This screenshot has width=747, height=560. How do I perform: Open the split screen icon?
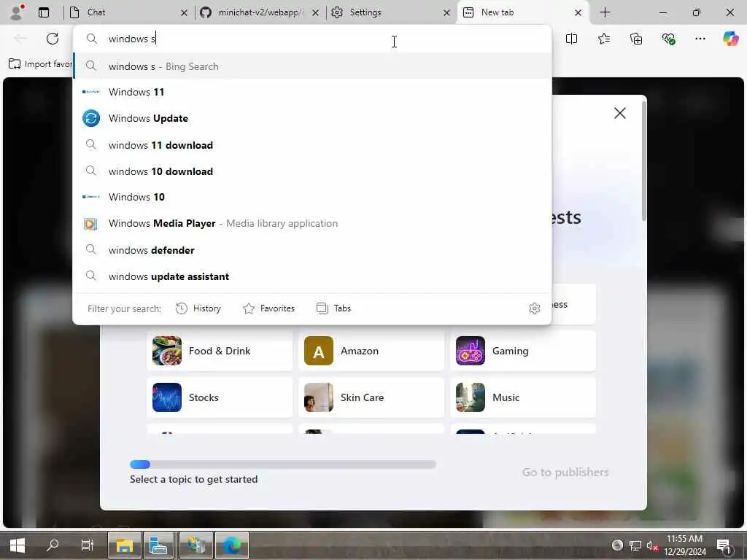click(x=571, y=39)
